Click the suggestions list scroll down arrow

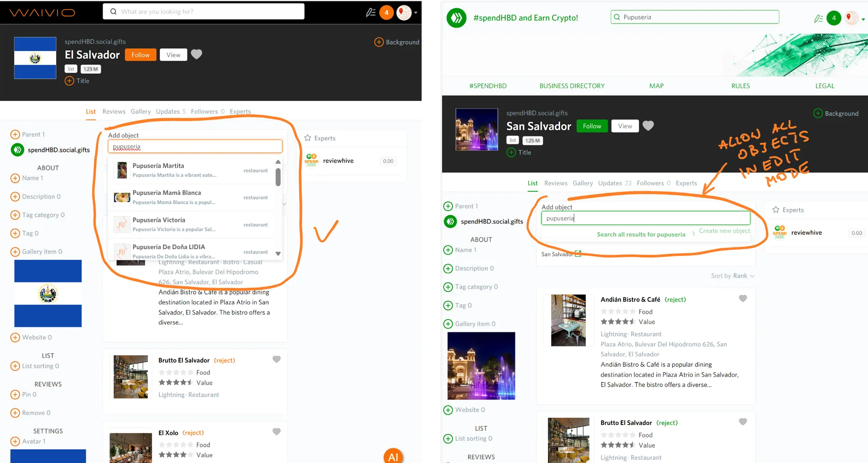click(278, 254)
